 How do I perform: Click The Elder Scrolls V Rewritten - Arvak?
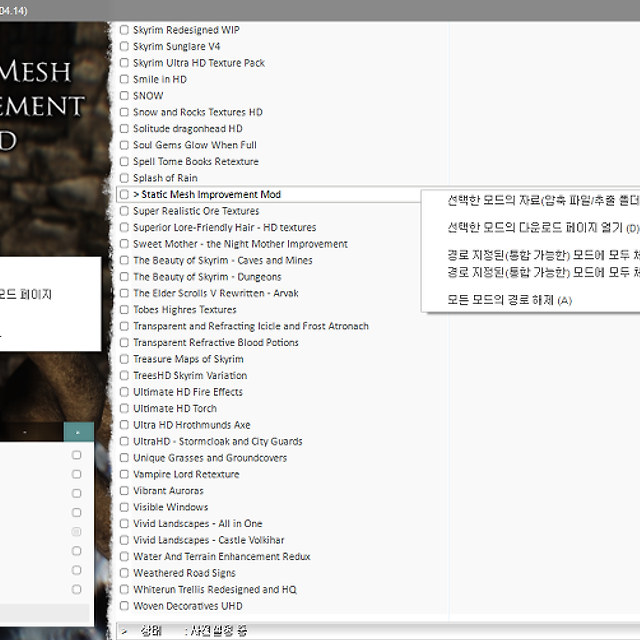point(215,294)
